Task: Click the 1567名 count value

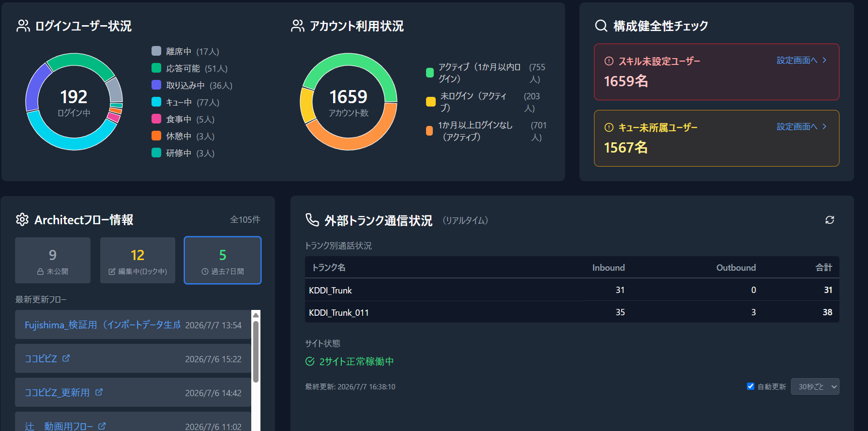Action: coord(626,147)
